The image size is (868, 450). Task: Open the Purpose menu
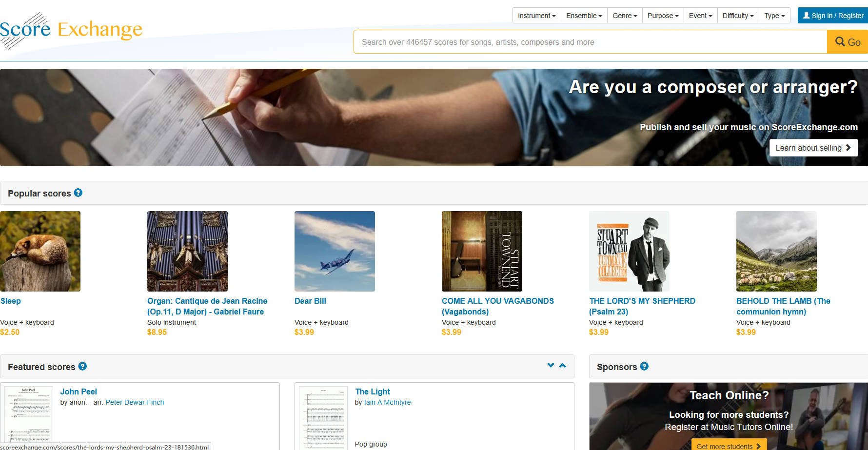point(663,16)
